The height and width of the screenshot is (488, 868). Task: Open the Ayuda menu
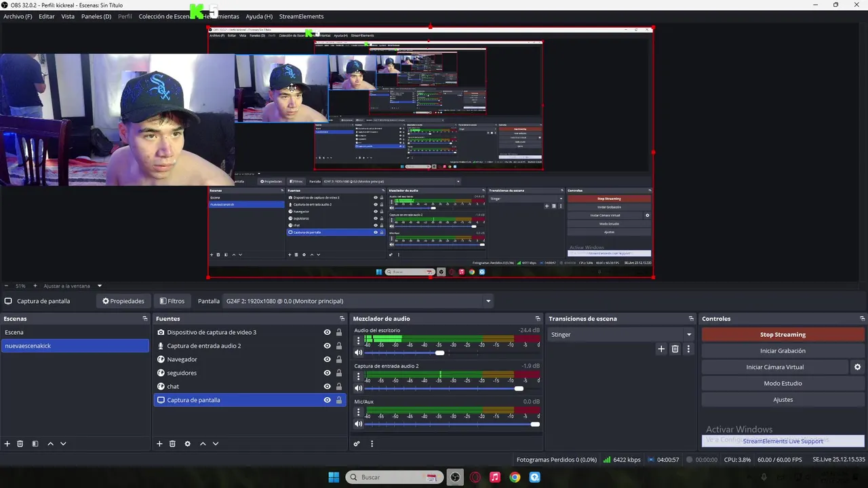[x=259, y=16]
